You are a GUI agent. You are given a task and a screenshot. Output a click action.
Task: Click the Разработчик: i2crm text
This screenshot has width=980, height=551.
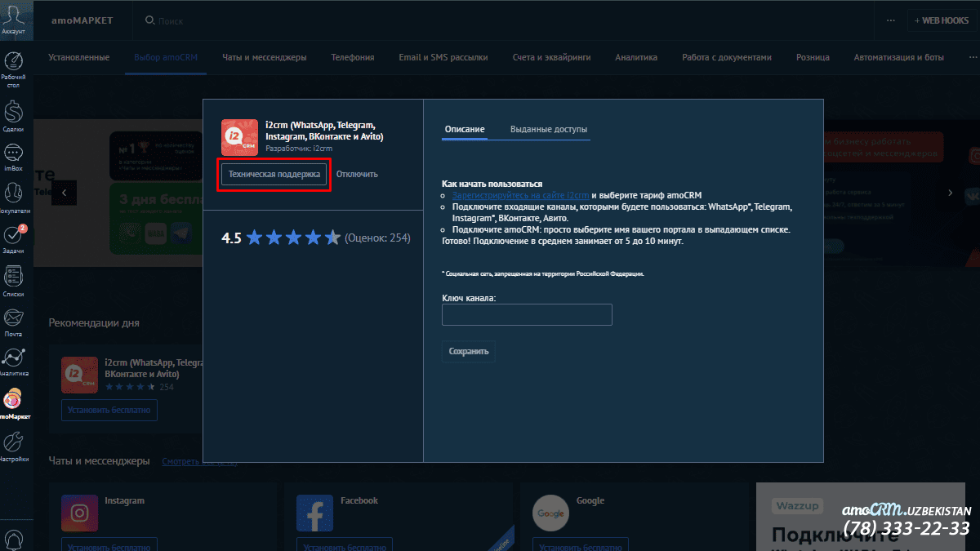pyautogui.click(x=299, y=149)
